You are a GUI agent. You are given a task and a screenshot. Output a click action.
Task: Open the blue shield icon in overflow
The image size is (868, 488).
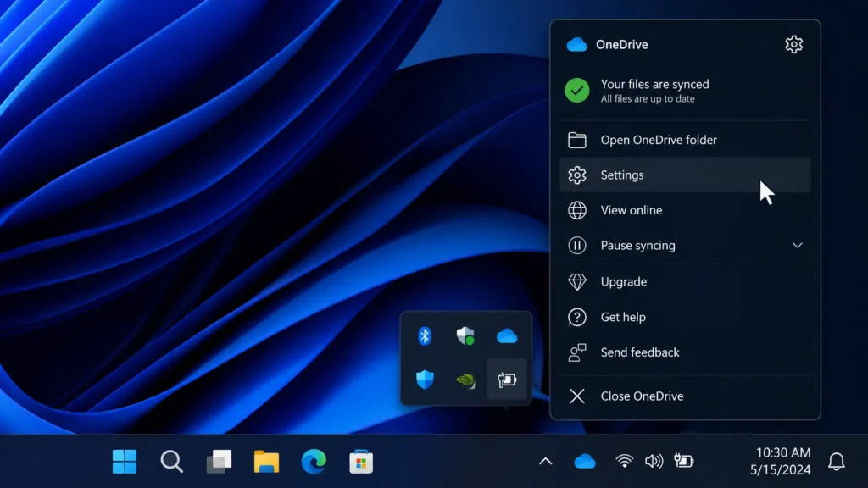click(425, 380)
